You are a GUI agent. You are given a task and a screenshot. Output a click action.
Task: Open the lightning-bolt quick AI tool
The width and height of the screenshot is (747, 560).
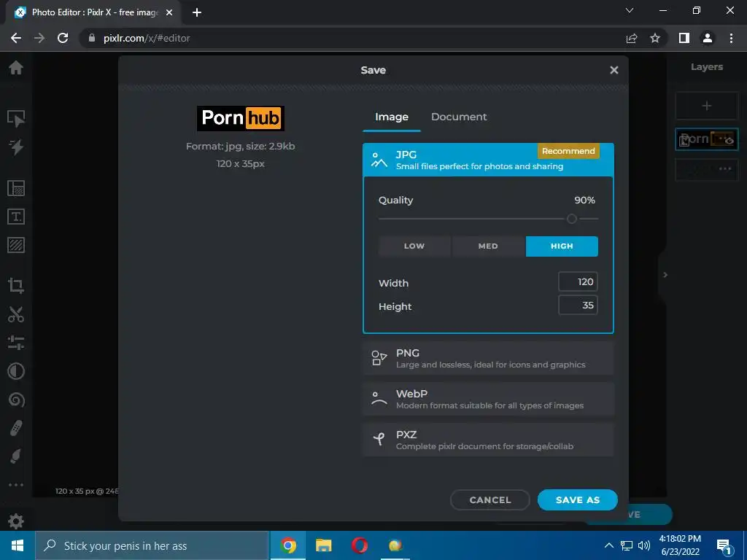(16, 147)
